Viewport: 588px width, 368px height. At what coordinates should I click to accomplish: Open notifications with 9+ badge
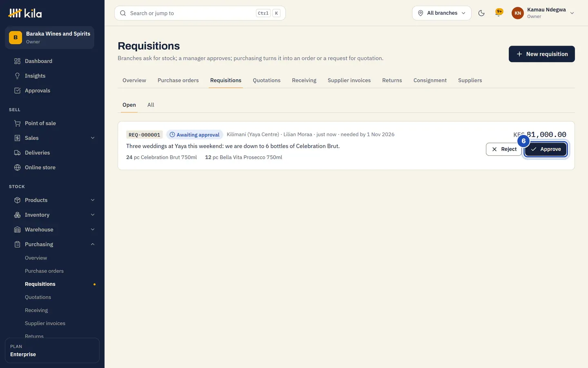point(499,13)
